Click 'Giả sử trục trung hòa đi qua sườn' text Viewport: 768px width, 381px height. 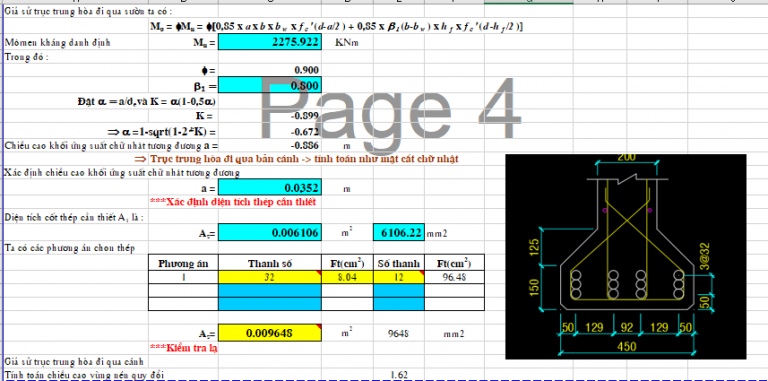(x=89, y=11)
